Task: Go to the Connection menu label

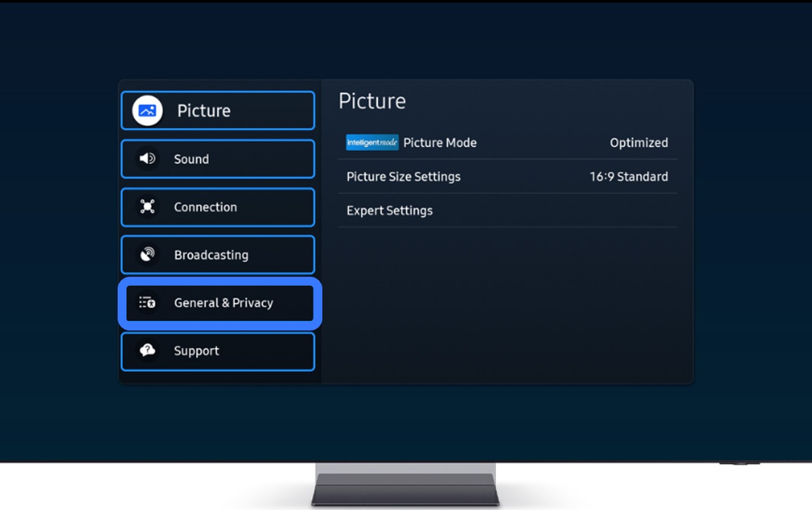Action: coord(205,207)
